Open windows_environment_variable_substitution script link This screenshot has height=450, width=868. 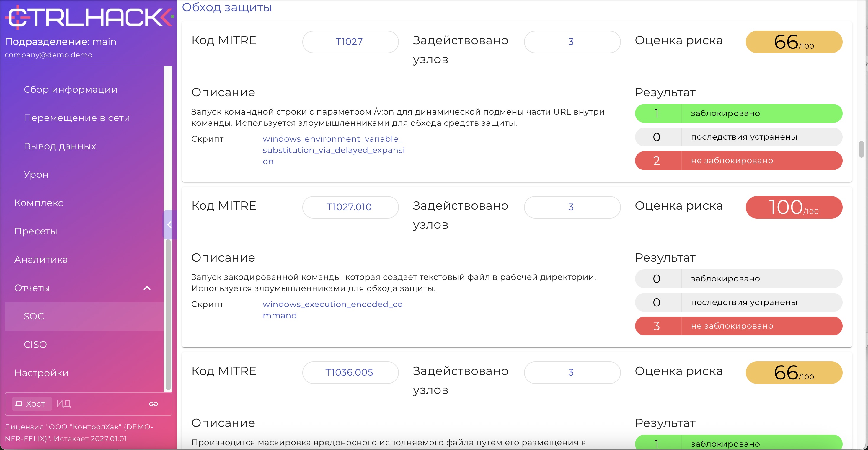pos(333,150)
